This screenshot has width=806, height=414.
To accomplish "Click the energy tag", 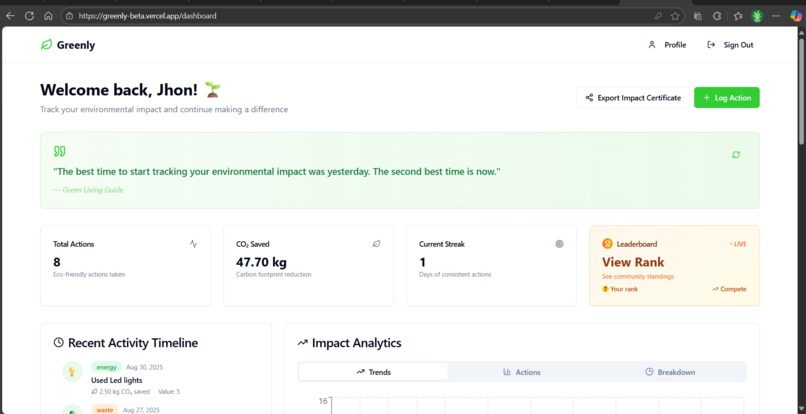I will (106, 367).
